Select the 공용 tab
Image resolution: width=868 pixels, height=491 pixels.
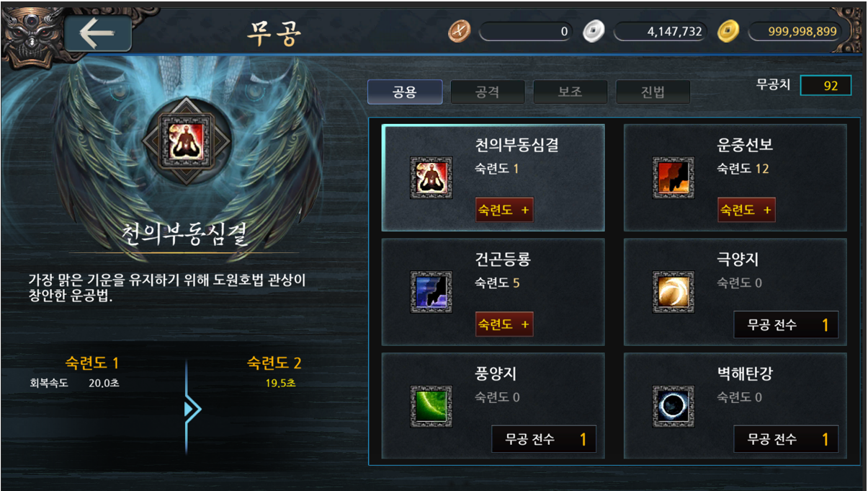coord(405,92)
